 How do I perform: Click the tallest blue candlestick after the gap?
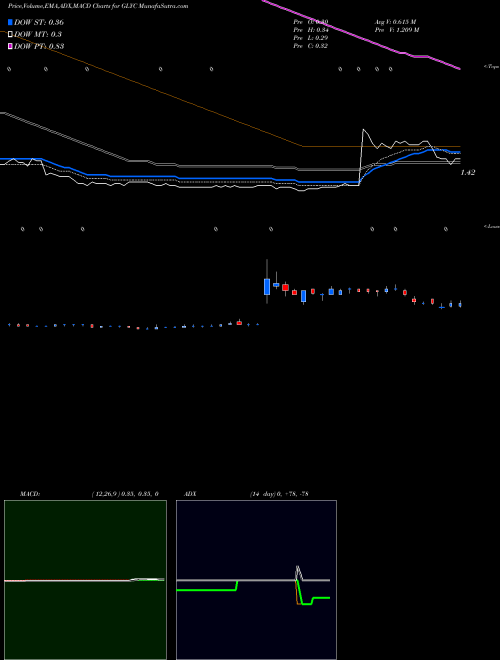267,287
